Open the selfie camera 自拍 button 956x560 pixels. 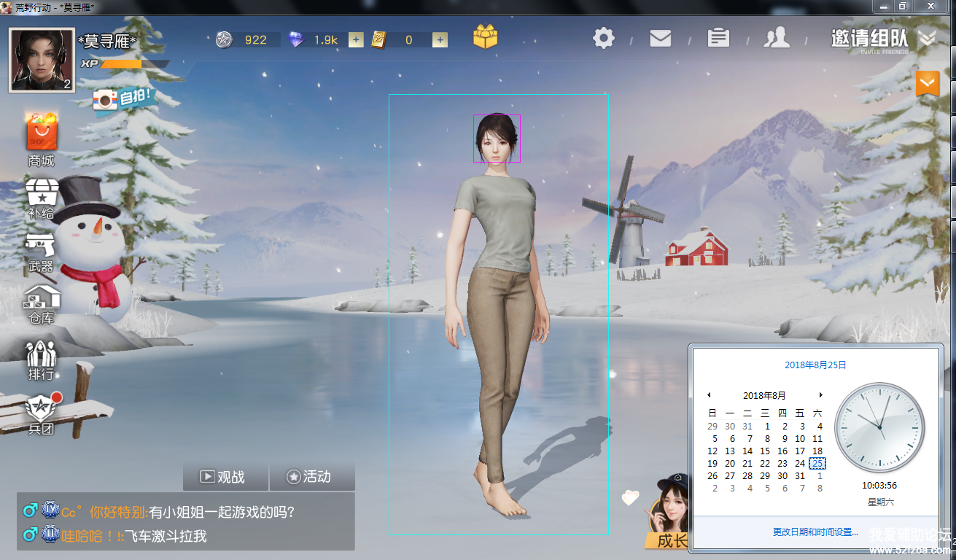point(124,98)
